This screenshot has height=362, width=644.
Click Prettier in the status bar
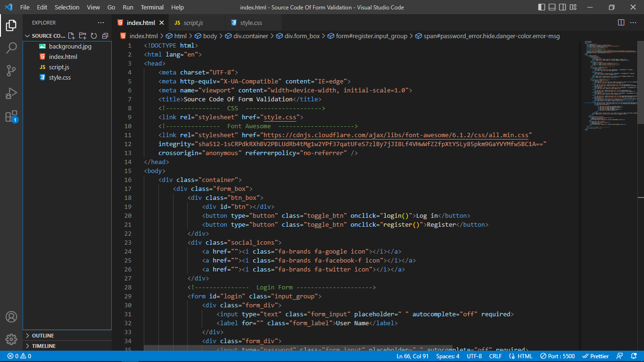click(x=596, y=356)
